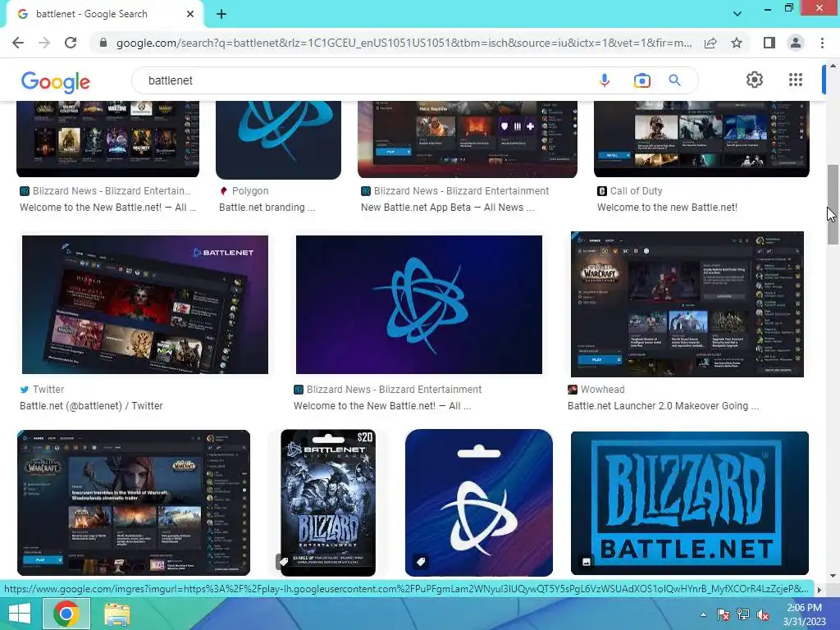Image resolution: width=840 pixels, height=630 pixels.
Task: Open the Google apps grid
Action: coord(796,80)
